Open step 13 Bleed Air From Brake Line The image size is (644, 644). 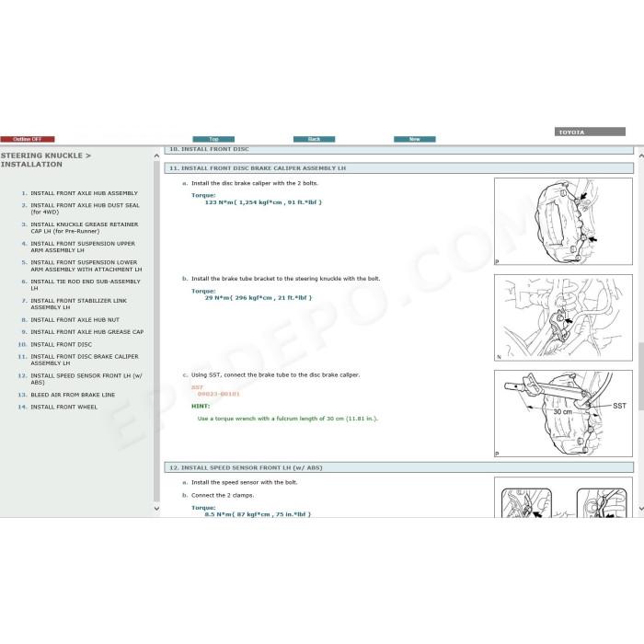pyautogui.click(x=73, y=395)
